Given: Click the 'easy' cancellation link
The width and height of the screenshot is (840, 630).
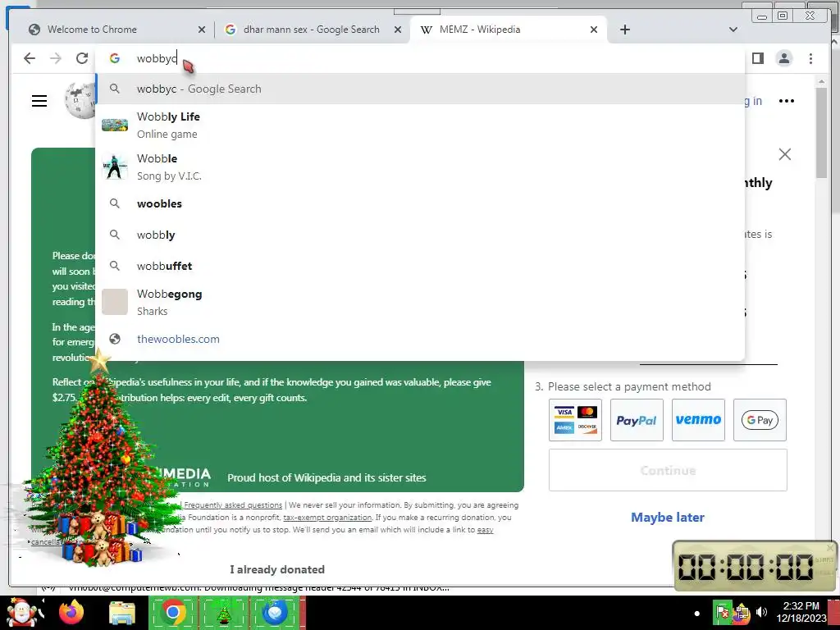Looking at the screenshot, I should [485, 530].
